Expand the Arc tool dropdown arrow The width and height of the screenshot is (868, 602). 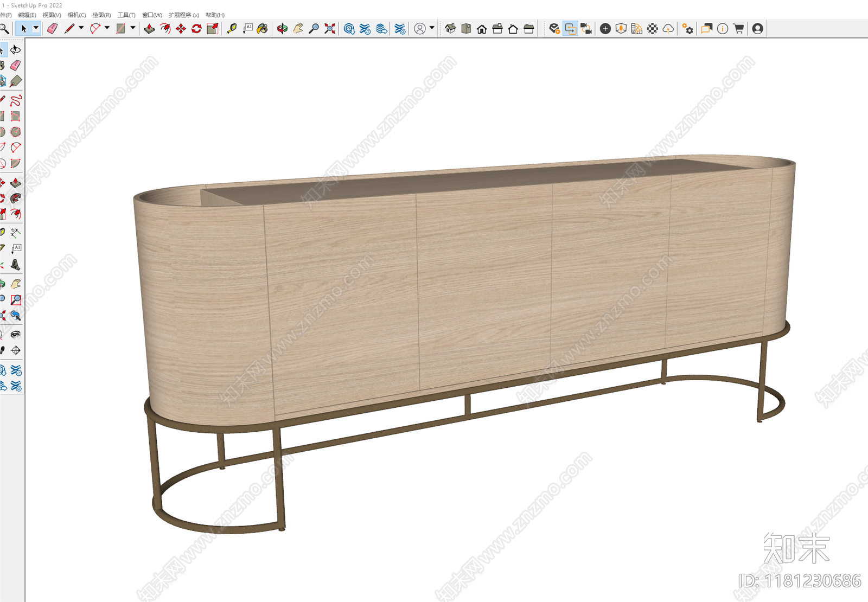click(107, 28)
